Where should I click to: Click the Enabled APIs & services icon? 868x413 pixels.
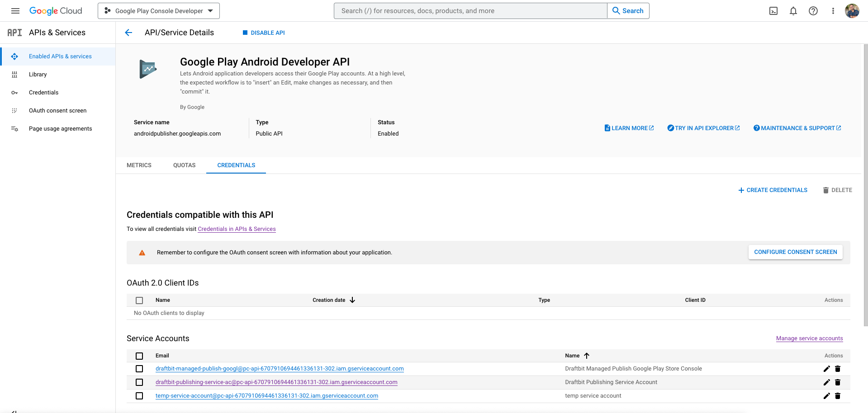(x=14, y=56)
